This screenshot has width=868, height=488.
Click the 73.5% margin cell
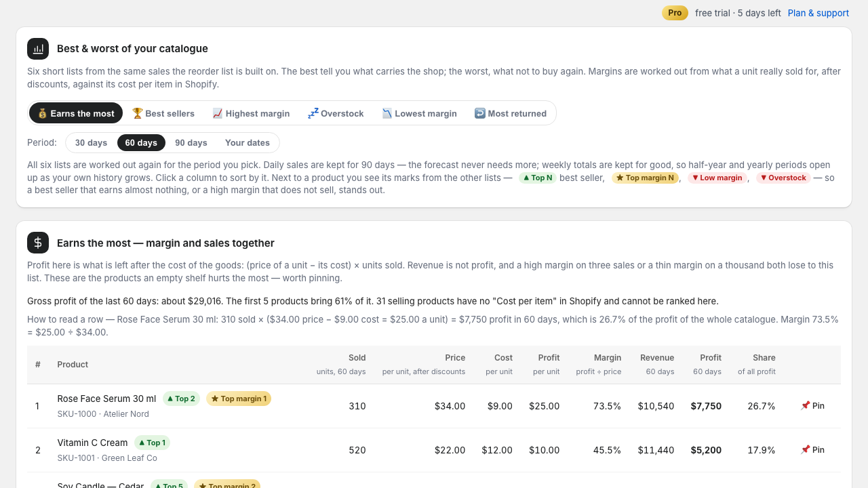tap(607, 406)
